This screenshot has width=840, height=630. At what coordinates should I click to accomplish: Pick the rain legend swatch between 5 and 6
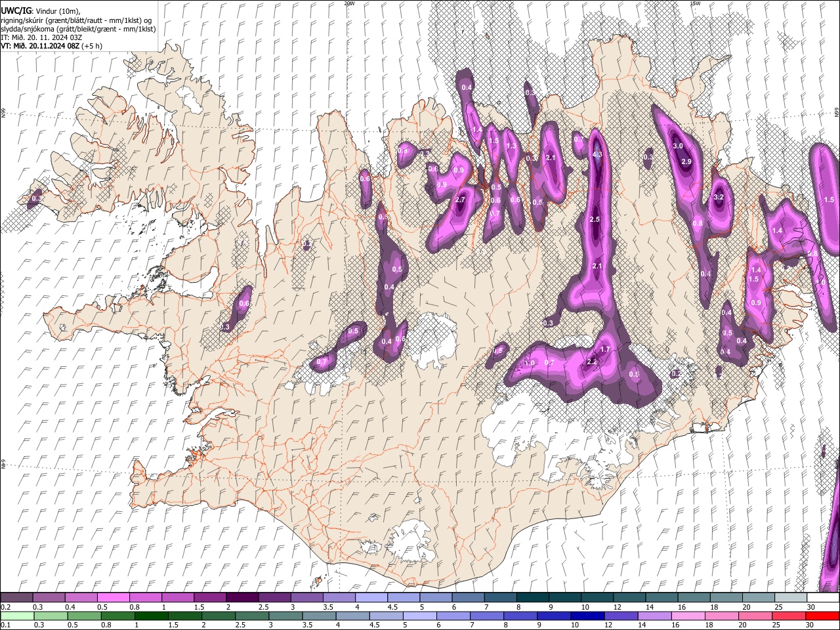click(x=419, y=616)
